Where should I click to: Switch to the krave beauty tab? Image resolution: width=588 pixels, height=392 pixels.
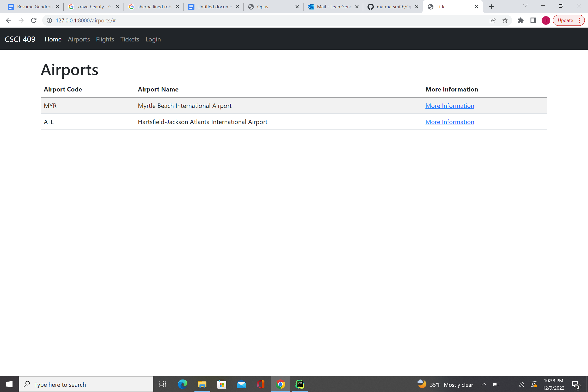click(x=93, y=7)
